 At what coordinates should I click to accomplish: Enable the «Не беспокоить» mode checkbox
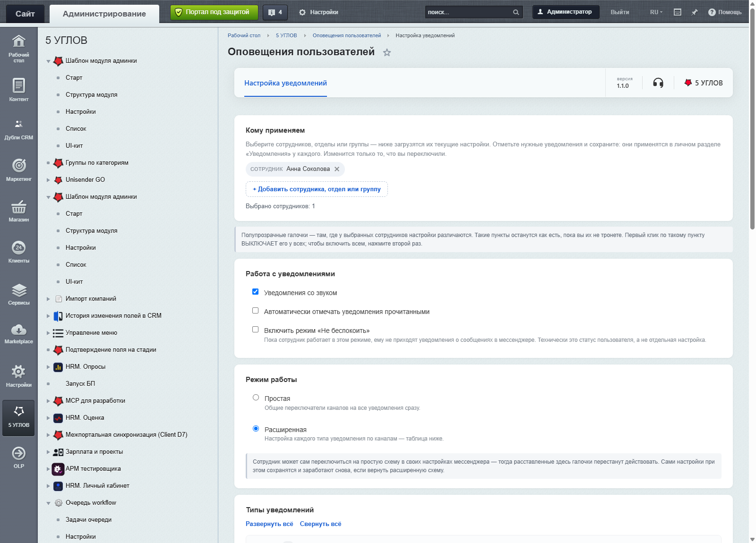tap(256, 330)
